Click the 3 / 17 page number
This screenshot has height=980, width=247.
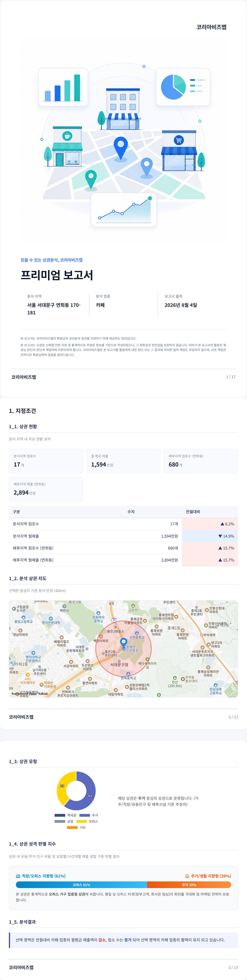click(233, 968)
